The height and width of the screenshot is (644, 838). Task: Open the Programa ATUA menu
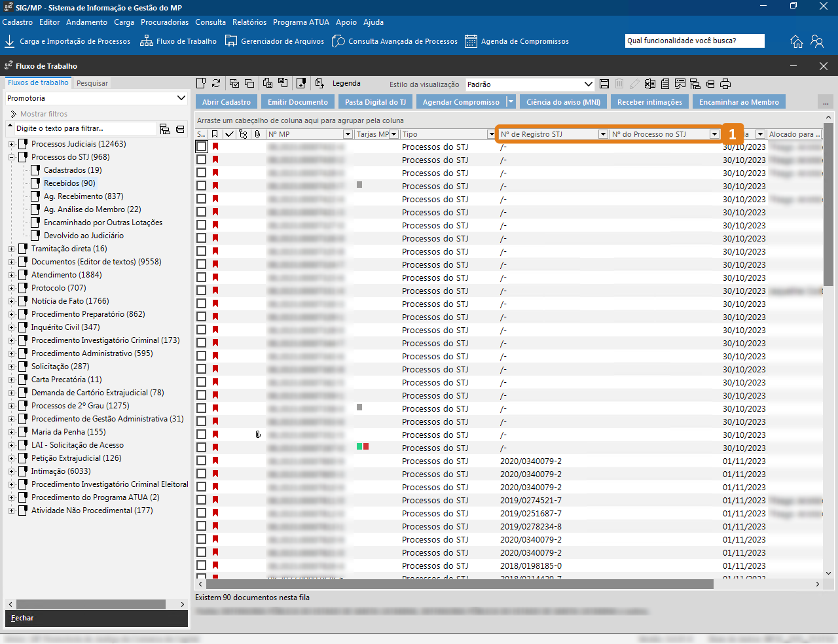pos(301,22)
